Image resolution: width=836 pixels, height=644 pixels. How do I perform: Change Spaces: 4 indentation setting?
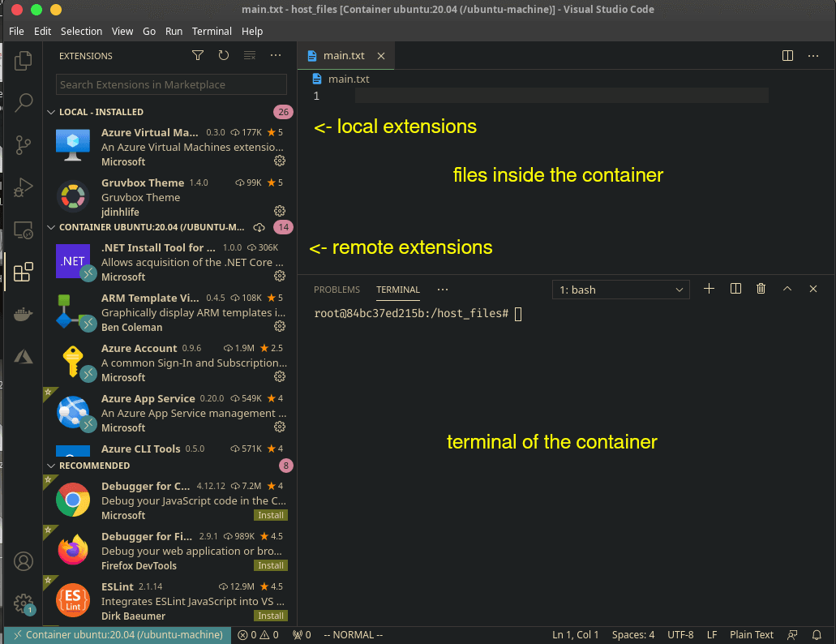[x=632, y=635]
